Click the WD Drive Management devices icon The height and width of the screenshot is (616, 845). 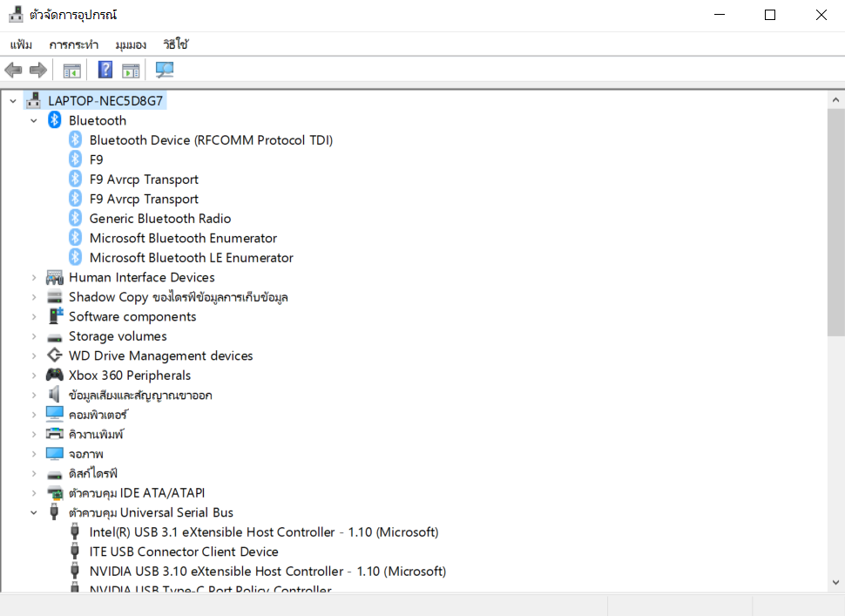54,355
